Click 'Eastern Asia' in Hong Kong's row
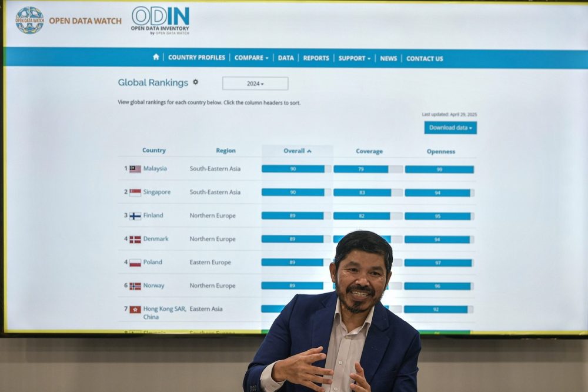Screen dimensions: 588x392 click(x=206, y=308)
